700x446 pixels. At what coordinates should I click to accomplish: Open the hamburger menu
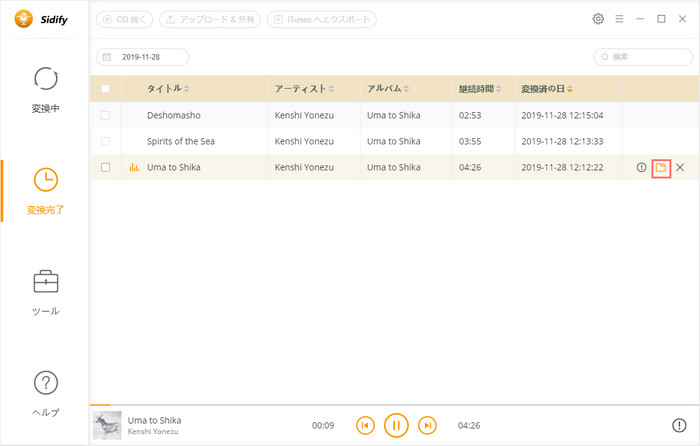[x=619, y=19]
